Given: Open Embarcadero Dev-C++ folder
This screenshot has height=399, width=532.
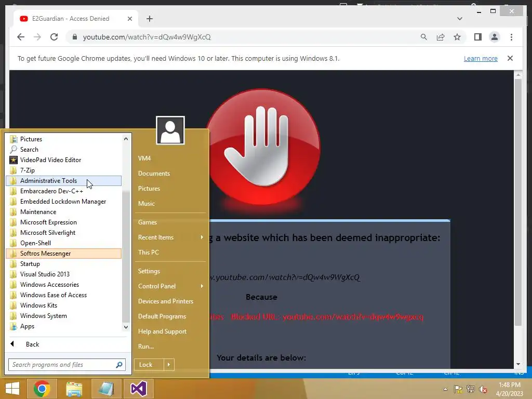Looking at the screenshot, I should pyautogui.click(x=64, y=191).
